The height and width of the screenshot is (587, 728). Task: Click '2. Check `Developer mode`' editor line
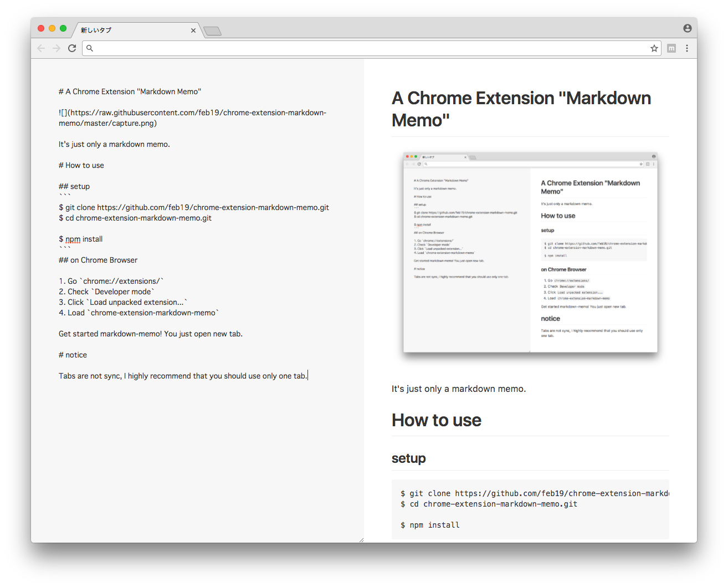tap(107, 292)
